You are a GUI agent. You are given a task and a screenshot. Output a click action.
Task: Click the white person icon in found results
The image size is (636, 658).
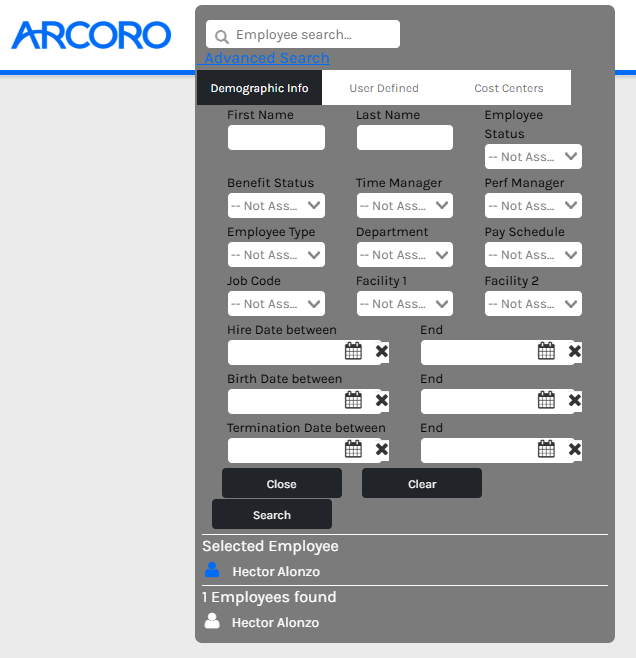coord(212,621)
